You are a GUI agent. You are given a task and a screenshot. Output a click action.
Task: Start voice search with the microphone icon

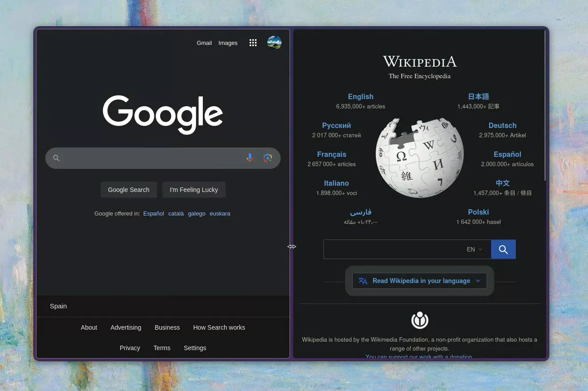click(250, 158)
